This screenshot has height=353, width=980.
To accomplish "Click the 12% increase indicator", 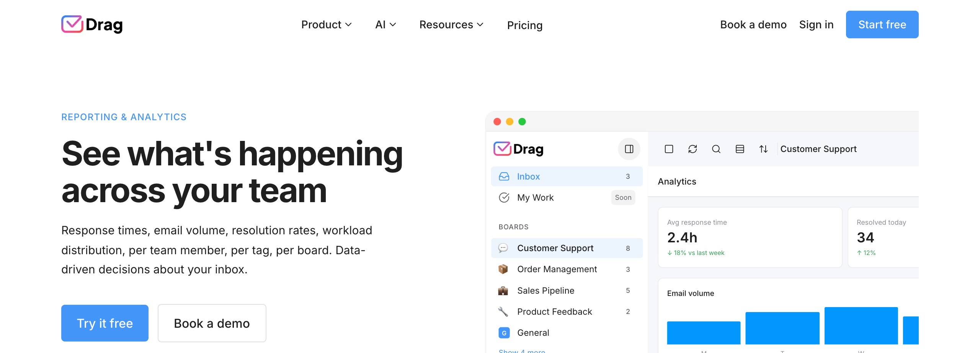I will (x=866, y=253).
